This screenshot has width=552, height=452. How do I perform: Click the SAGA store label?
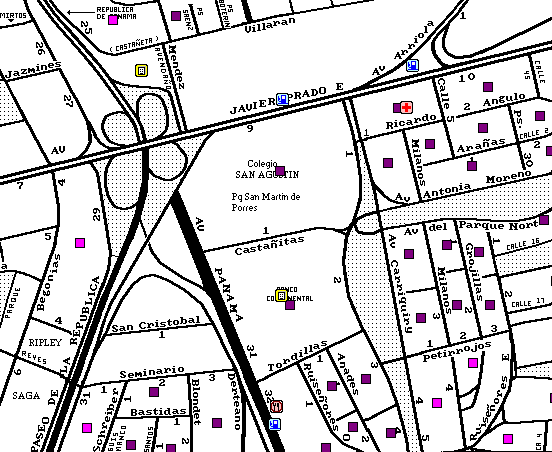point(26,396)
